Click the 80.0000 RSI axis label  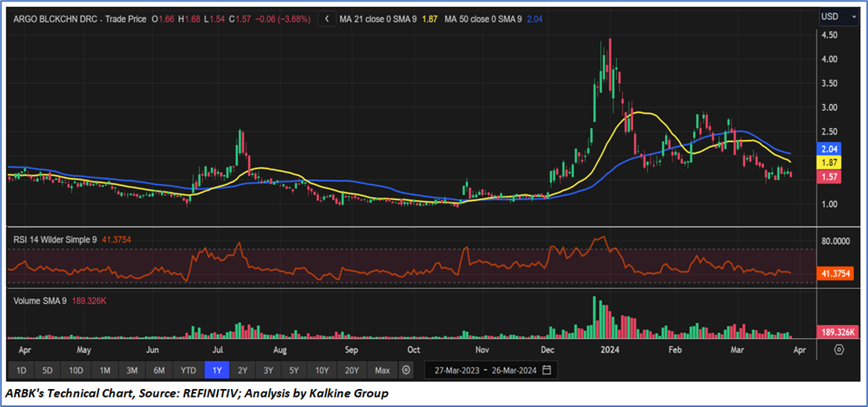837,241
